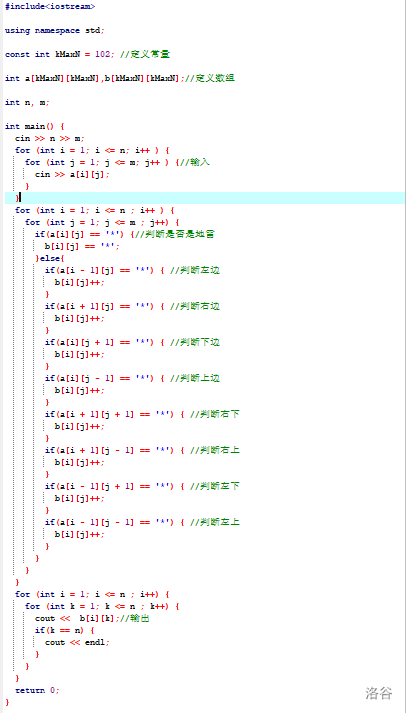This screenshot has height=713, width=406.
Task: Click the 'cout << endl;' statement
Action: tap(77, 643)
